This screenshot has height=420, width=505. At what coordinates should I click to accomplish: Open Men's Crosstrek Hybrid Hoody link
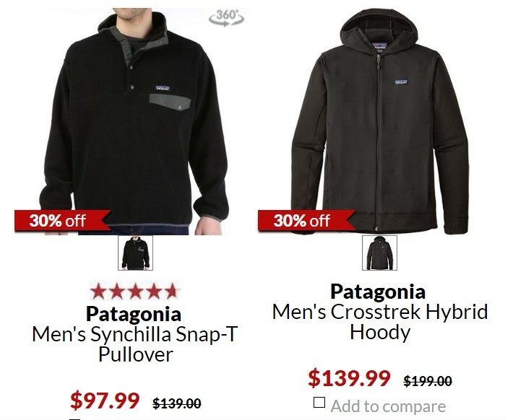380,322
